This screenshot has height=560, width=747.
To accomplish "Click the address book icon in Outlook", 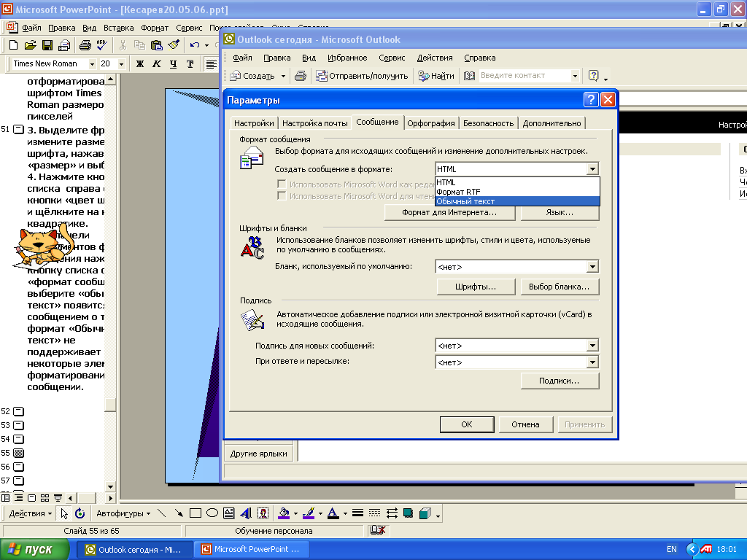I will coord(469,76).
